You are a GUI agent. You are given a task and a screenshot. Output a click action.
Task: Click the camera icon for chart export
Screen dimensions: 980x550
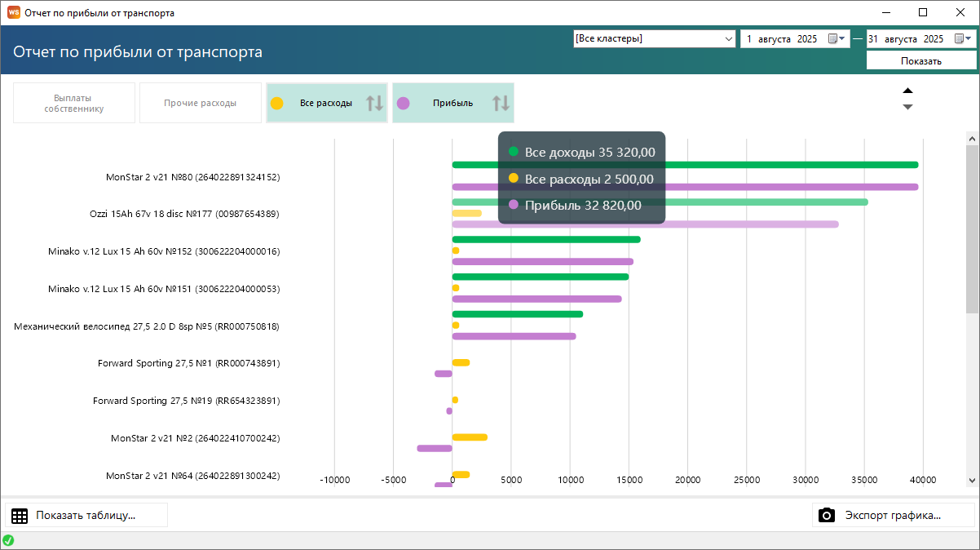point(827,515)
